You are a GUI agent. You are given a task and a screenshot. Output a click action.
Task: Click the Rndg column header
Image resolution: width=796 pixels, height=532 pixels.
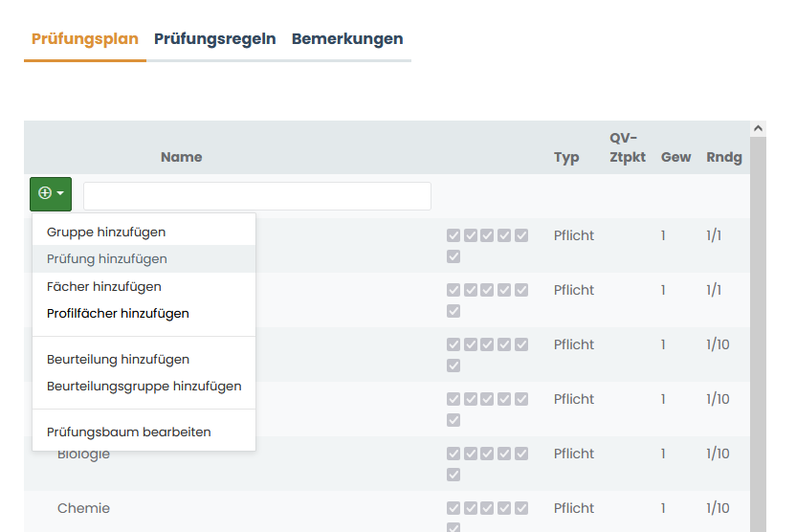(724, 158)
